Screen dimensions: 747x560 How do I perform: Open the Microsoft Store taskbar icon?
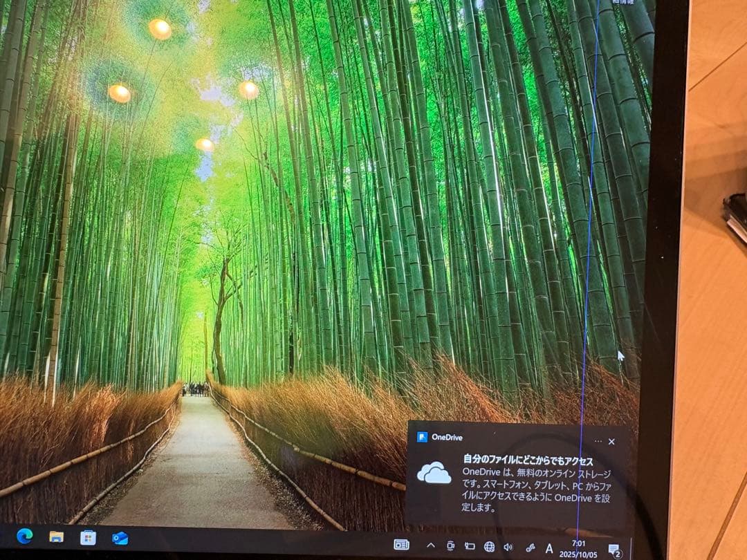pyautogui.click(x=88, y=537)
